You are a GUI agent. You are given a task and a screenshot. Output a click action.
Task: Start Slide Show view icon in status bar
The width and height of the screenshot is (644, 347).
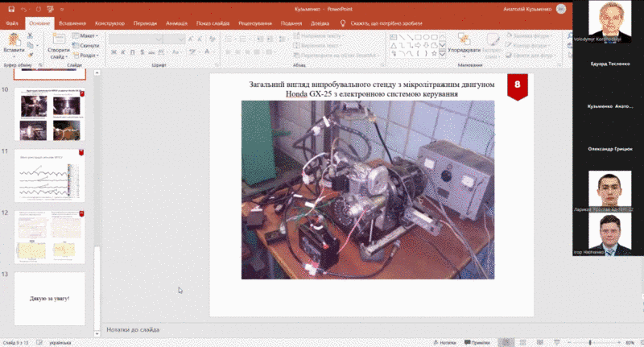click(x=557, y=342)
